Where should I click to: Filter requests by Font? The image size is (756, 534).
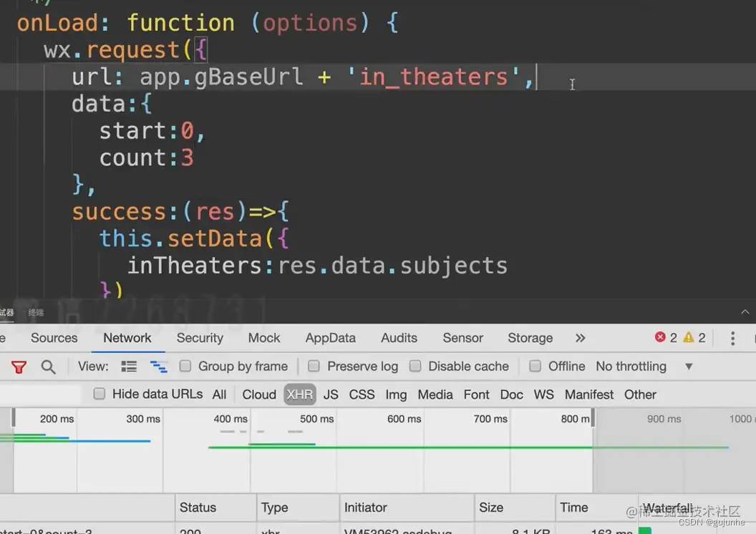coord(476,394)
